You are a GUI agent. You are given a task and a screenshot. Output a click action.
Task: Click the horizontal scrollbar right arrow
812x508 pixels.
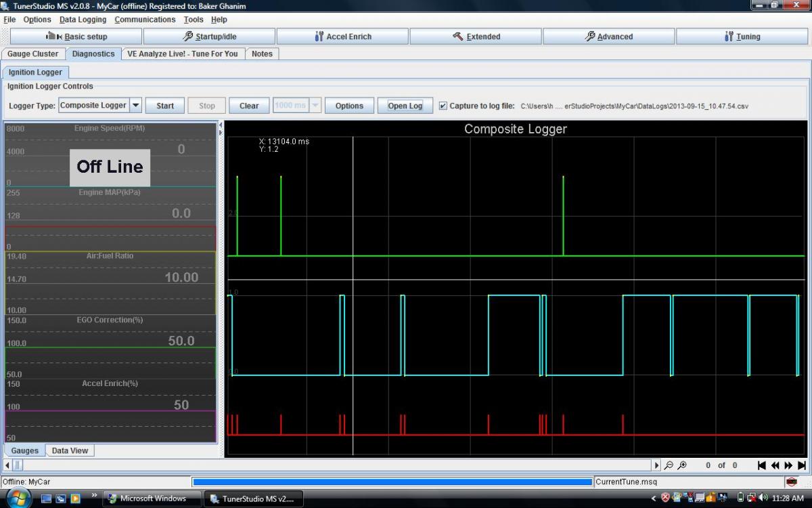656,465
